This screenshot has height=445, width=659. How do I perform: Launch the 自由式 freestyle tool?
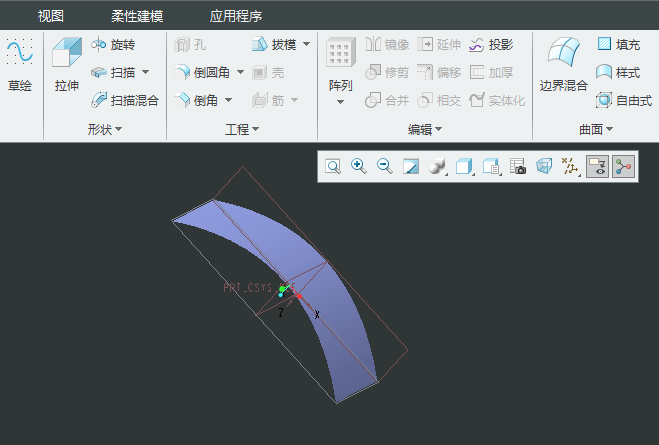[624, 100]
